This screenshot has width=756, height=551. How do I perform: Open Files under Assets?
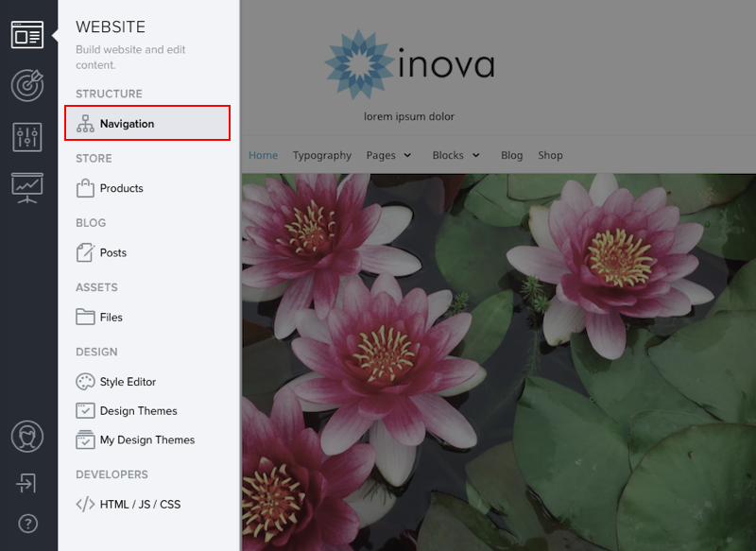112,318
